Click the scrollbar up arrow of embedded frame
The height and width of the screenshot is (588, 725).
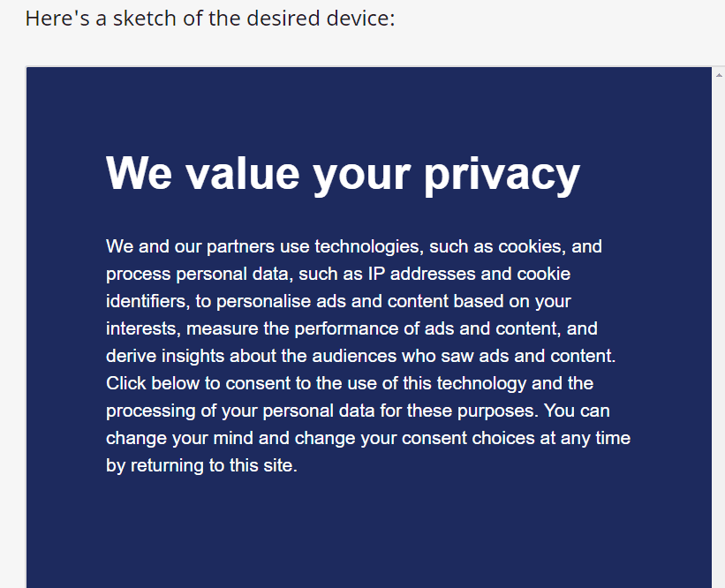click(x=719, y=74)
